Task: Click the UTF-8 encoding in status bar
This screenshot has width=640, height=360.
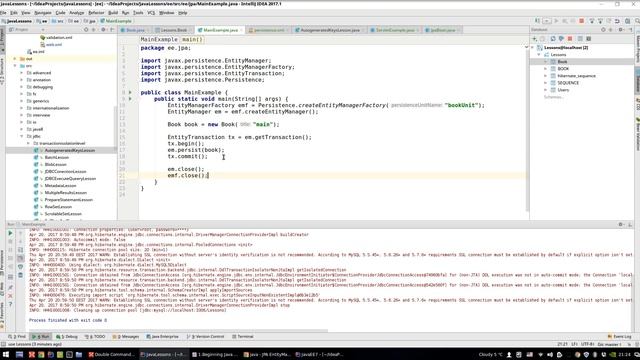Action: [x=587, y=344]
